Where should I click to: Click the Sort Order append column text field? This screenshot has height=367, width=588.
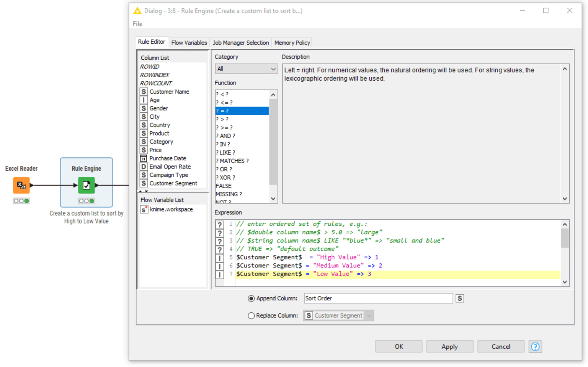pos(378,298)
